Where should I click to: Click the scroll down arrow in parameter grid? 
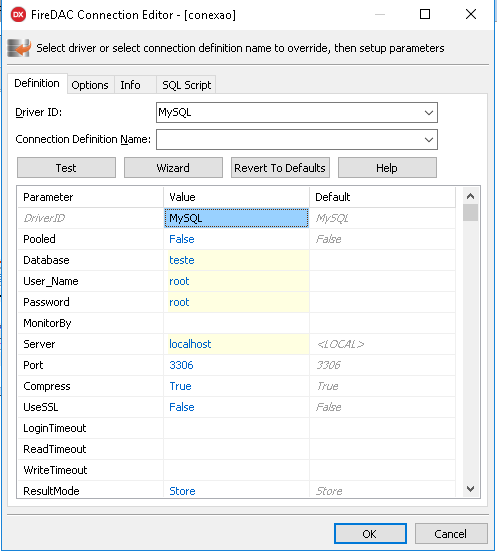tap(470, 489)
